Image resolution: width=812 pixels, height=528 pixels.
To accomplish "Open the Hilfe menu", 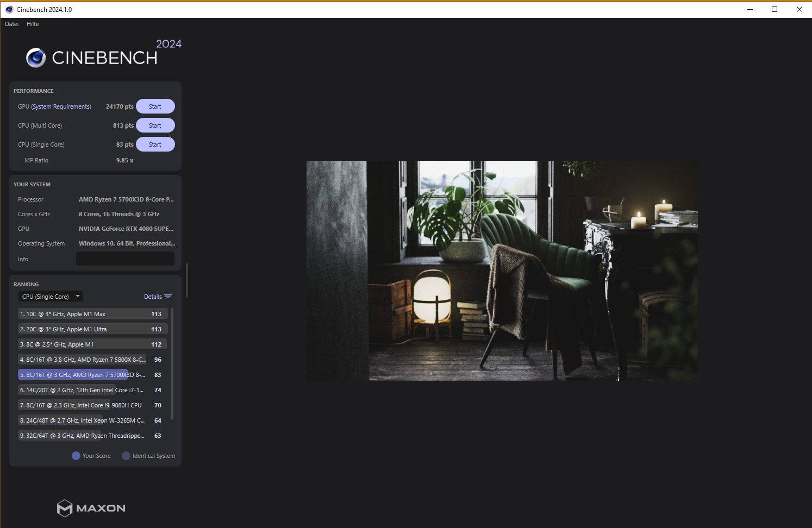I will coord(33,24).
